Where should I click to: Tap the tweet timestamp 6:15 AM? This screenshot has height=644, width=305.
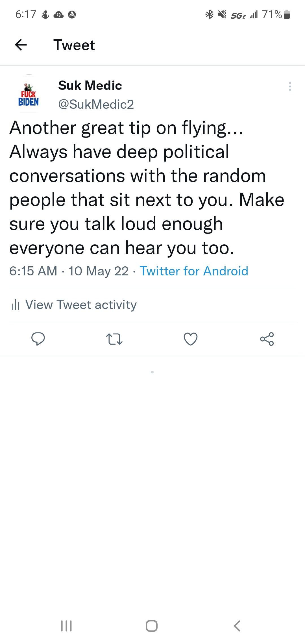(x=33, y=271)
